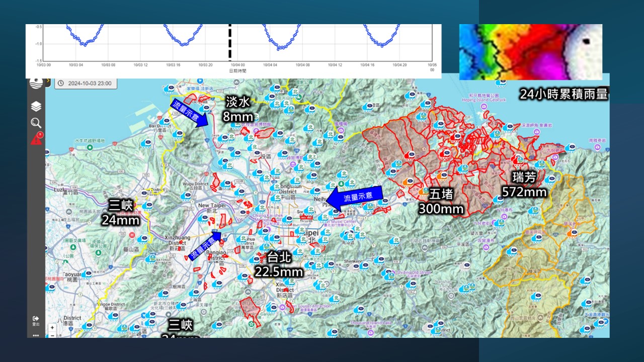Zoom out the map with minus button
This screenshot has height=362, width=644.
tap(52, 335)
